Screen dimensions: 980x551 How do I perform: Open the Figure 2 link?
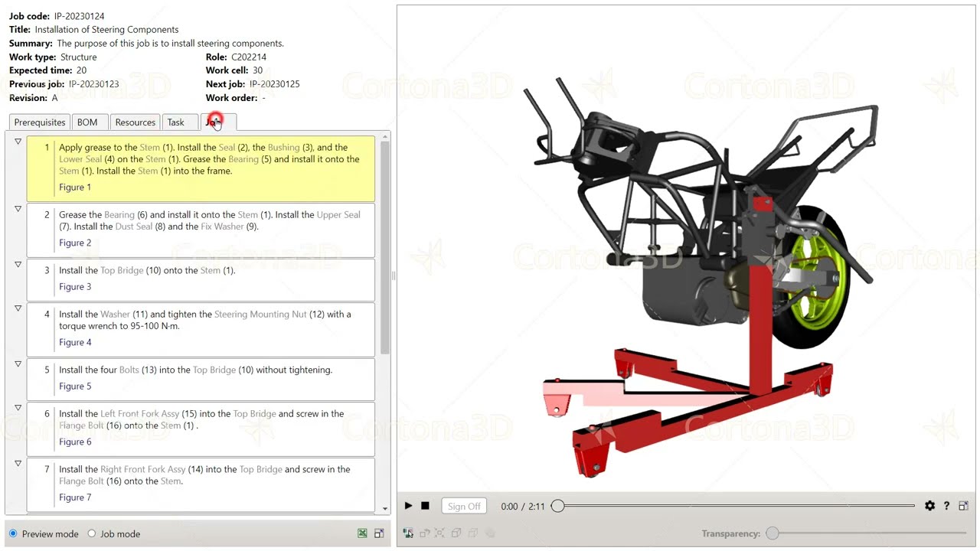tap(75, 243)
